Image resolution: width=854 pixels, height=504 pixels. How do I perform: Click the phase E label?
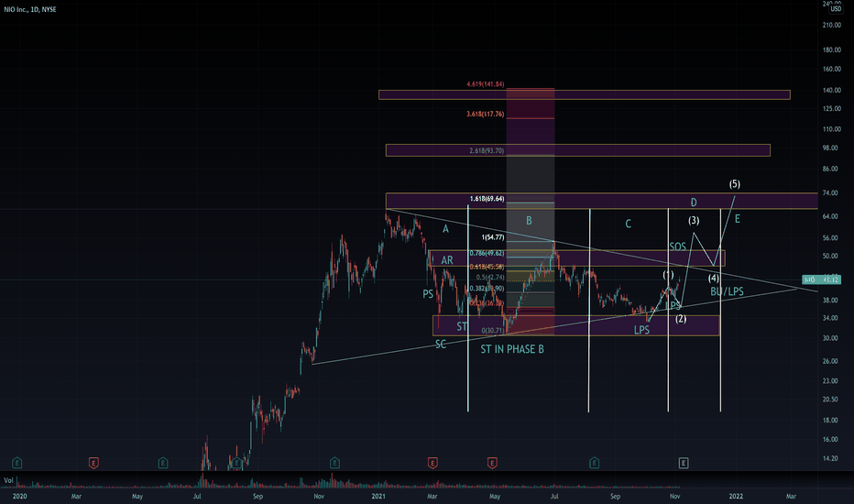[738, 219]
